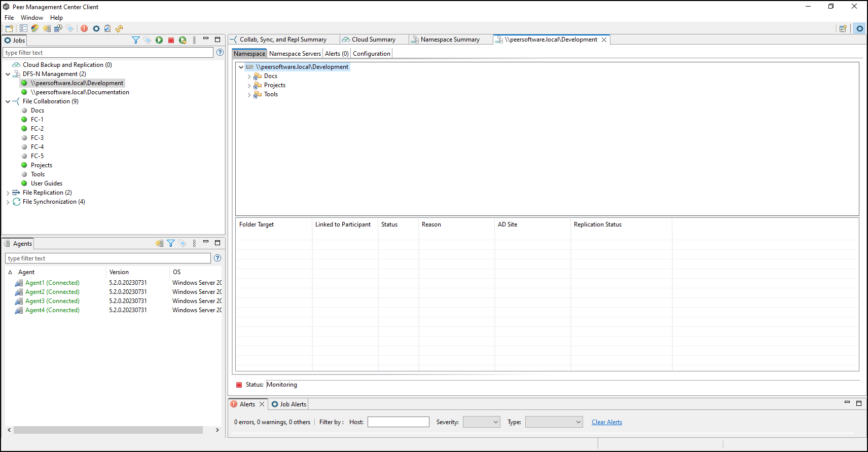Click the funnel filter icon in Agents panel
868x452 pixels.
click(x=171, y=243)
